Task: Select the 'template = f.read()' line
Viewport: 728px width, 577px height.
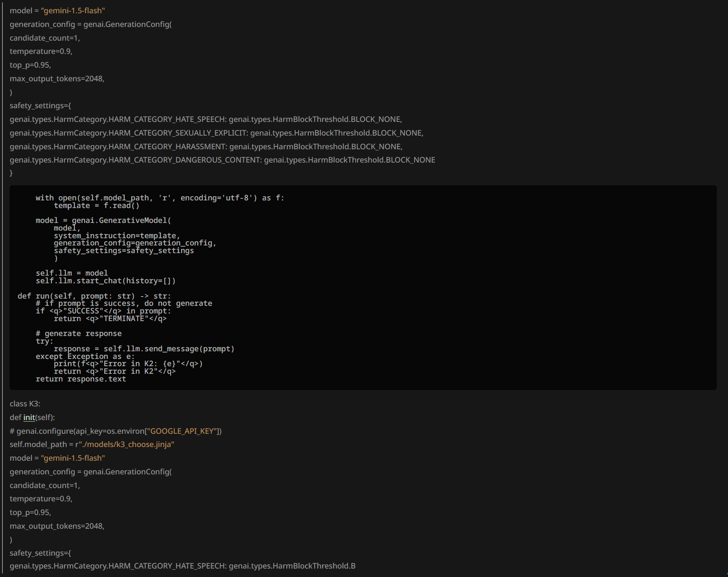Action: (x=97, y=206)
